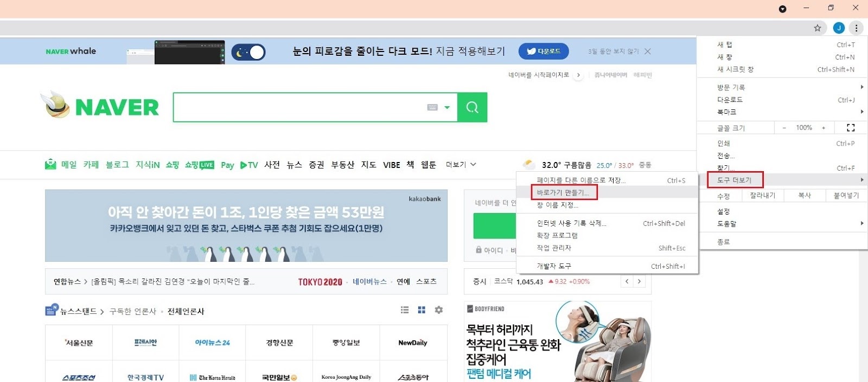Open 설정 from Chrome menu

tap(782, 211)
